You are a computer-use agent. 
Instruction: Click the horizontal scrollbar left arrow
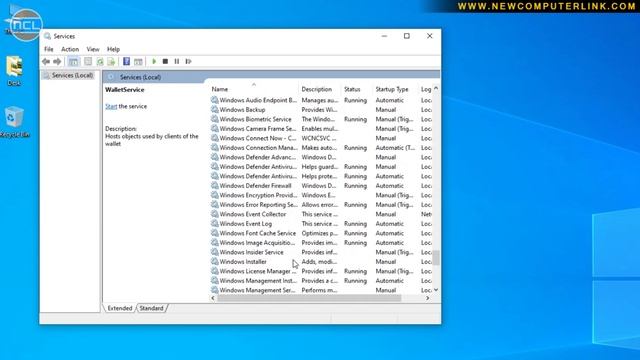[213, 298]
